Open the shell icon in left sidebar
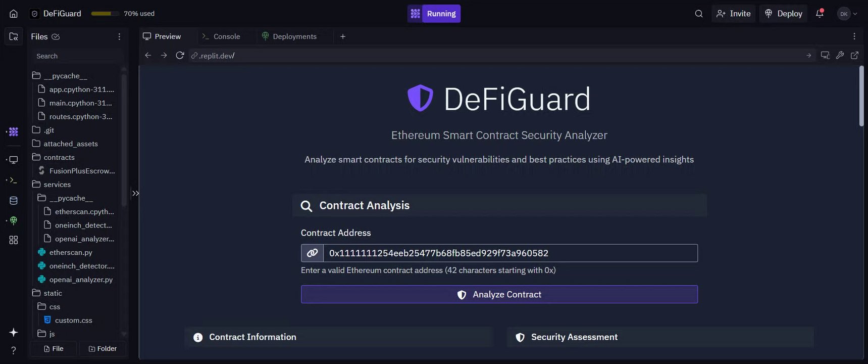This screenshot has height=364, width=868. pyautogui.click(x=14, y=180)
